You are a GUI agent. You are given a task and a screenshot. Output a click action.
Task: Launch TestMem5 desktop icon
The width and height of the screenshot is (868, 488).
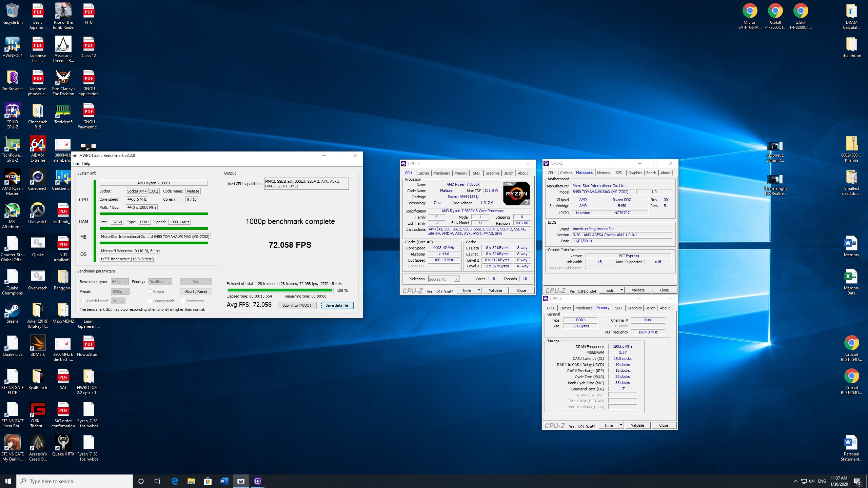[x=63, y=114]
